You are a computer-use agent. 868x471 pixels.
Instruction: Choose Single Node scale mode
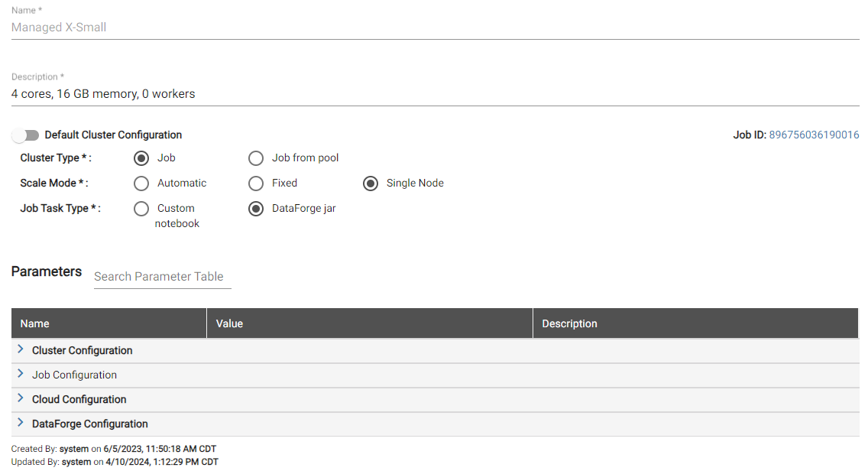(371, 184)
